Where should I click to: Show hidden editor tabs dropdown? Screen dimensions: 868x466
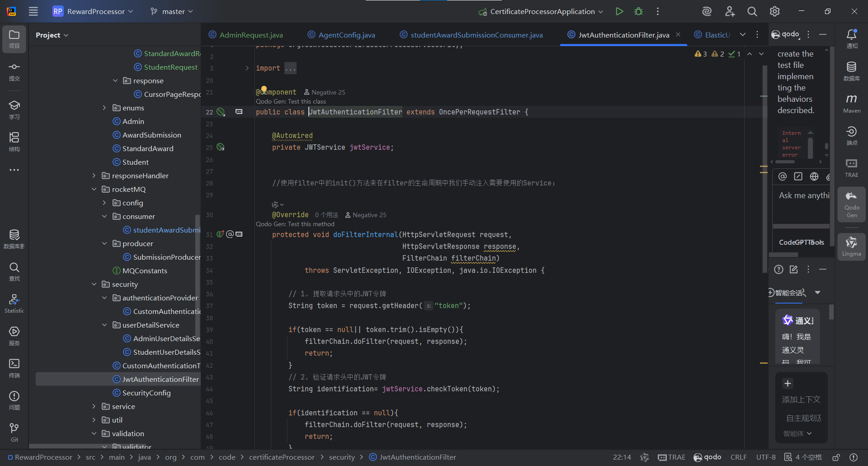743,35
